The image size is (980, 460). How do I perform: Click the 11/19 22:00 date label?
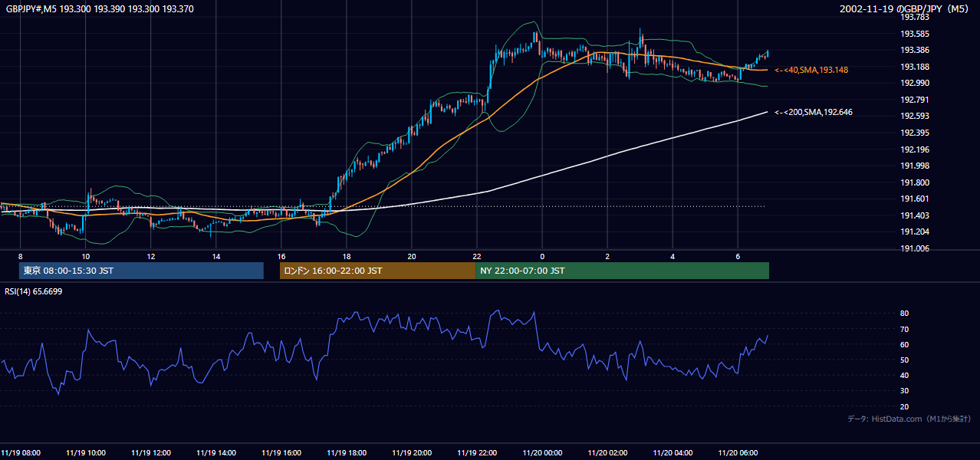(x=477, y=452)
